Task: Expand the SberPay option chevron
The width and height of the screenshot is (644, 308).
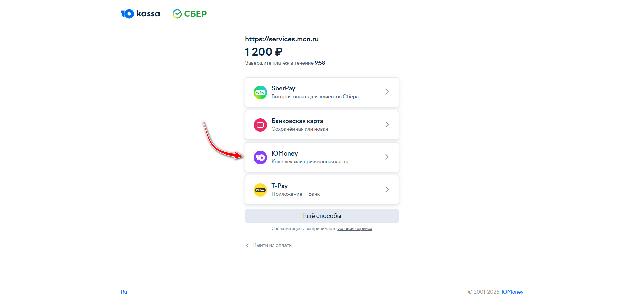Action: [387, 92]
